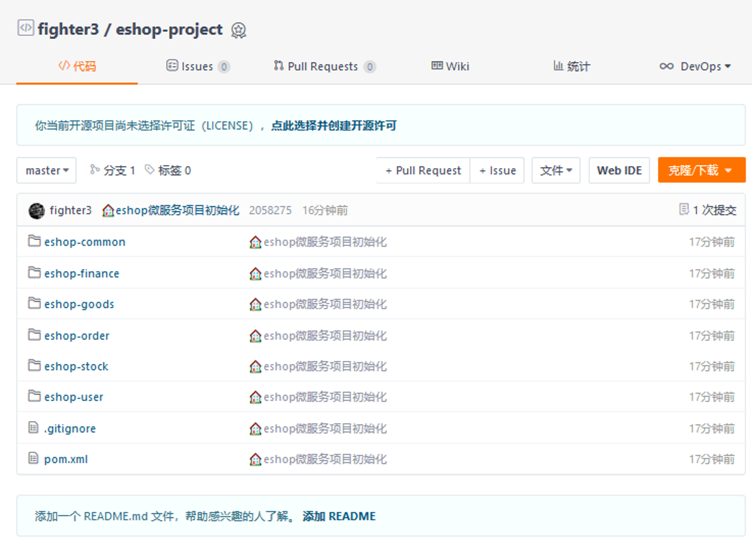View the 1 次提交 commit history
Screen dimensions: 752x560
pos(708,210)
